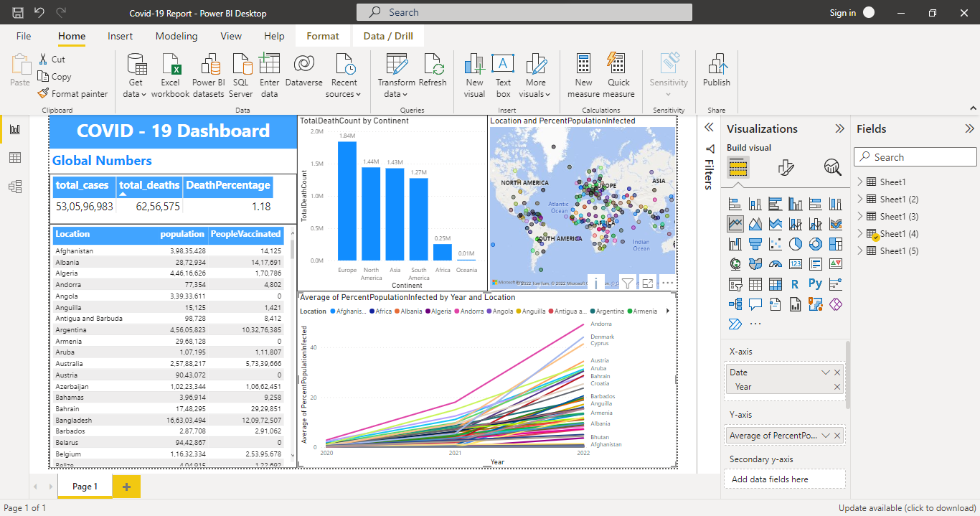This screenshot has height=516, width=980.
Task: Open the View ribbon tab
Action: (x=230, y=35)
